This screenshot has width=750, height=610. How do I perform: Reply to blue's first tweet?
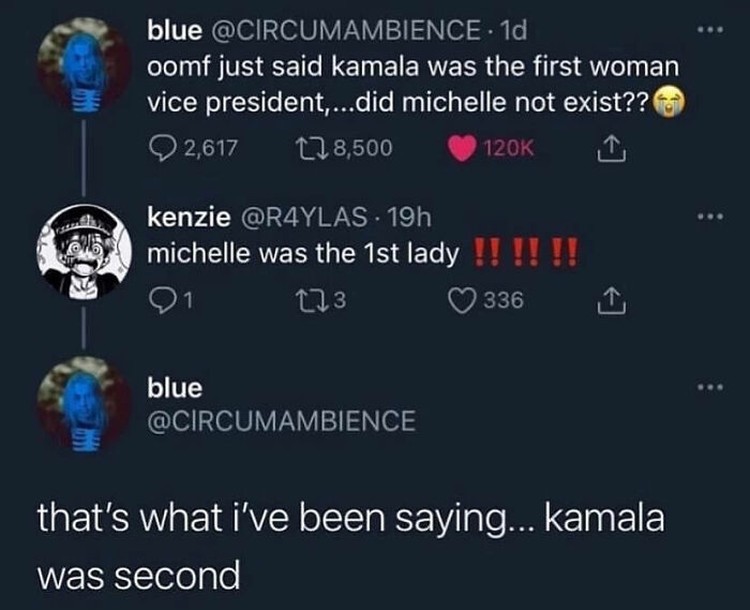point(160,148)
